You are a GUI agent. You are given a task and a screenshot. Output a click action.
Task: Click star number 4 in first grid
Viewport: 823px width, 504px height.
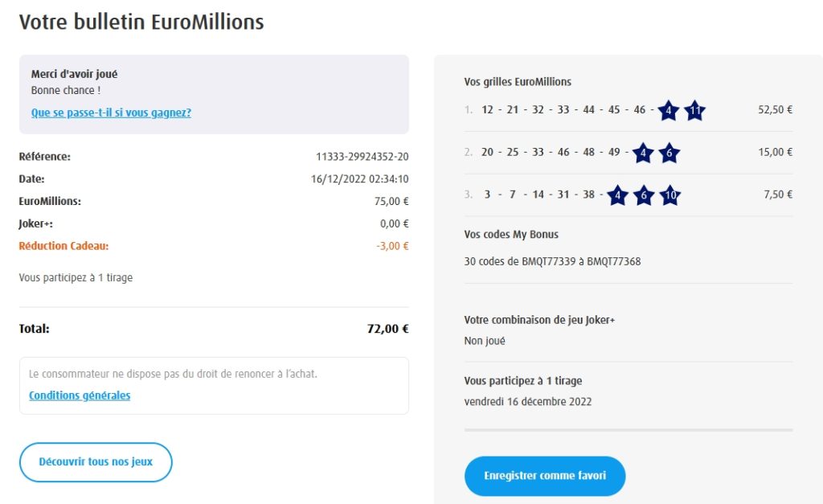click(x=668, y=111)
